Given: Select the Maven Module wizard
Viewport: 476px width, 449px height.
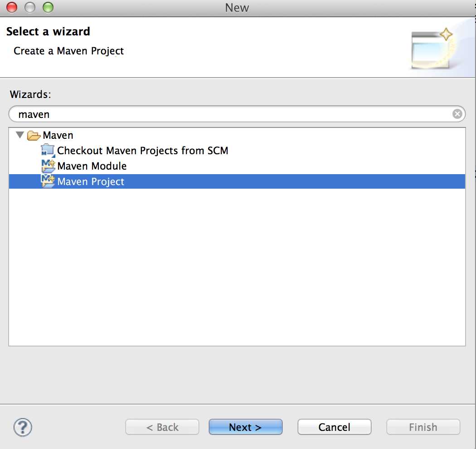Looking at the screenshot, I should 92,166.
